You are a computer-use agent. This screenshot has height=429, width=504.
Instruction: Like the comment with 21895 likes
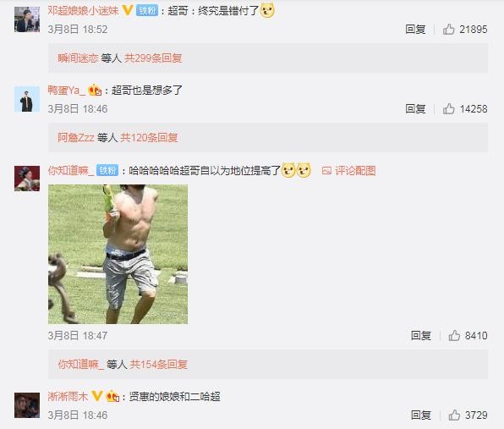coord(449,30)
